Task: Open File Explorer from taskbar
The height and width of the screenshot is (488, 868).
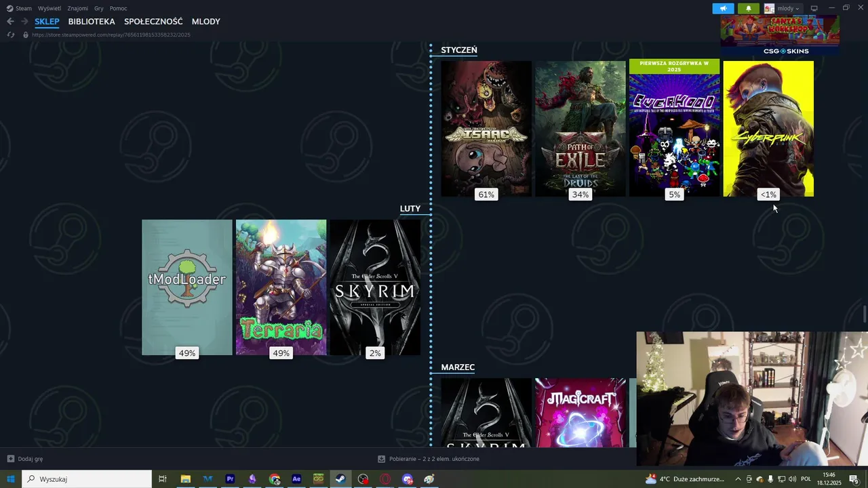Action: point(185,479)
